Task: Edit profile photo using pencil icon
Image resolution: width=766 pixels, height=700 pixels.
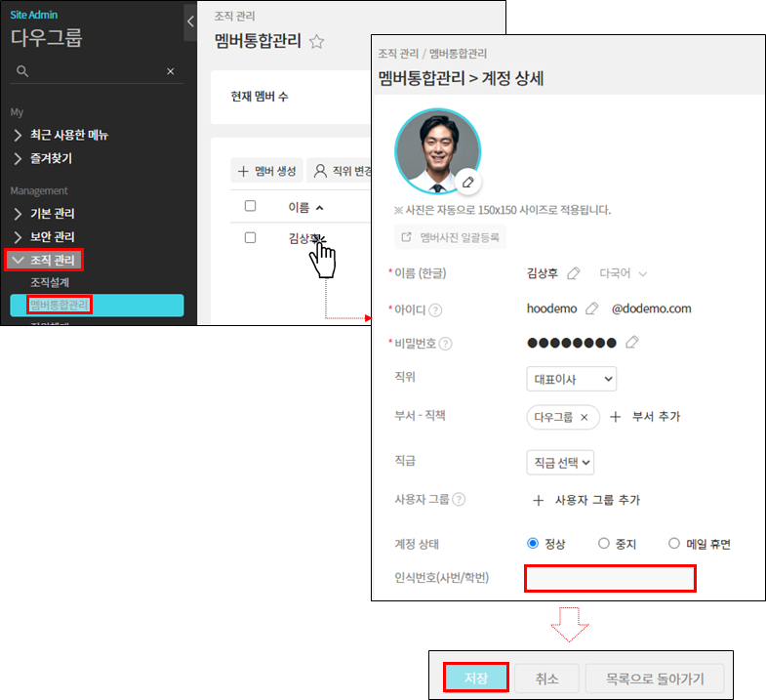Action: click(468, 183)
